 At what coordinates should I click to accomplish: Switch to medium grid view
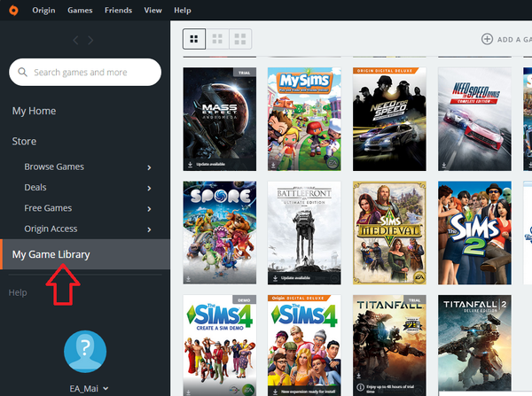point(216,38)
